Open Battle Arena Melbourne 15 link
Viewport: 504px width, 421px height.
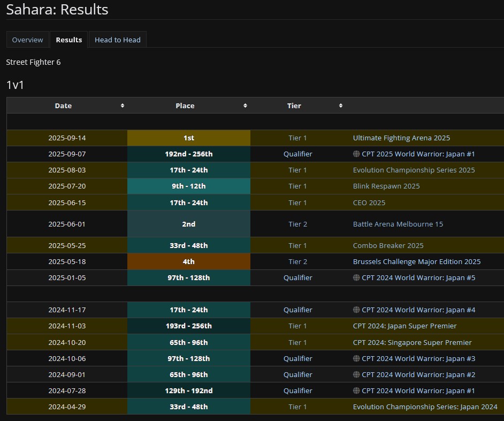[398, 224]
